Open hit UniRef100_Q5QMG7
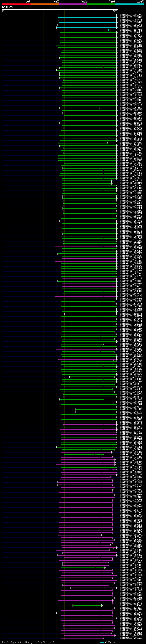 click(131, 331)
